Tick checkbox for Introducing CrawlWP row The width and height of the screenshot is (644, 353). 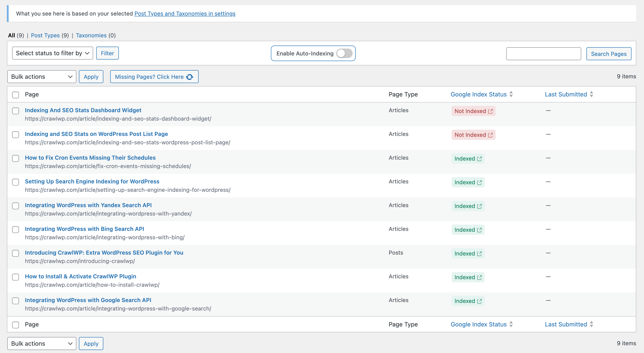[x=16, y=254]
